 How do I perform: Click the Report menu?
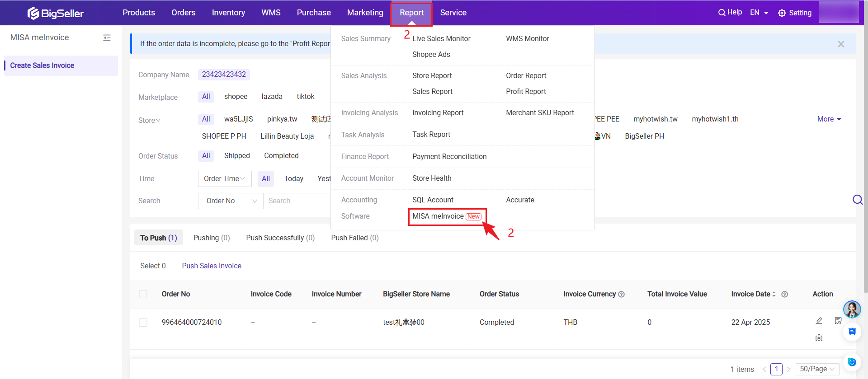[411, 13]
